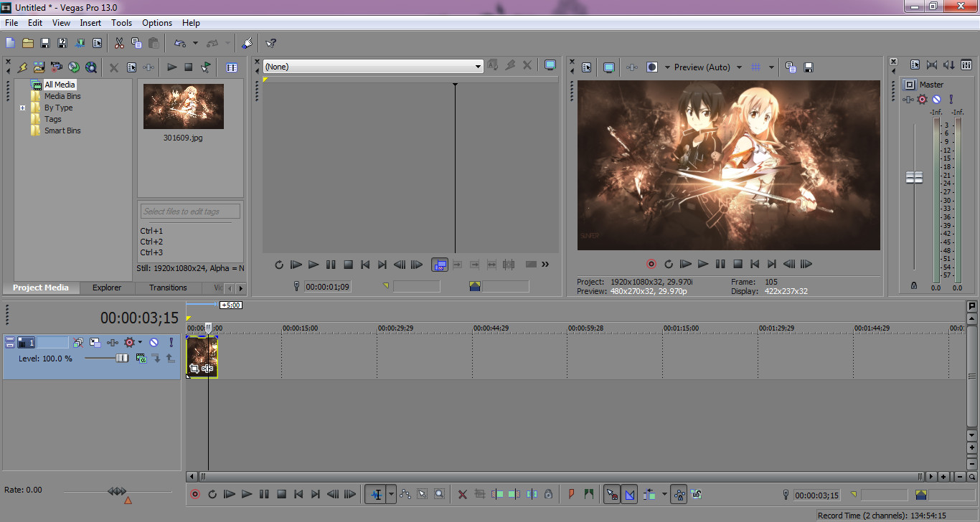This screenshot has width=980, height=522.
Task: Click the Paste clipboard icon
Action: click(x=154, y=43)
